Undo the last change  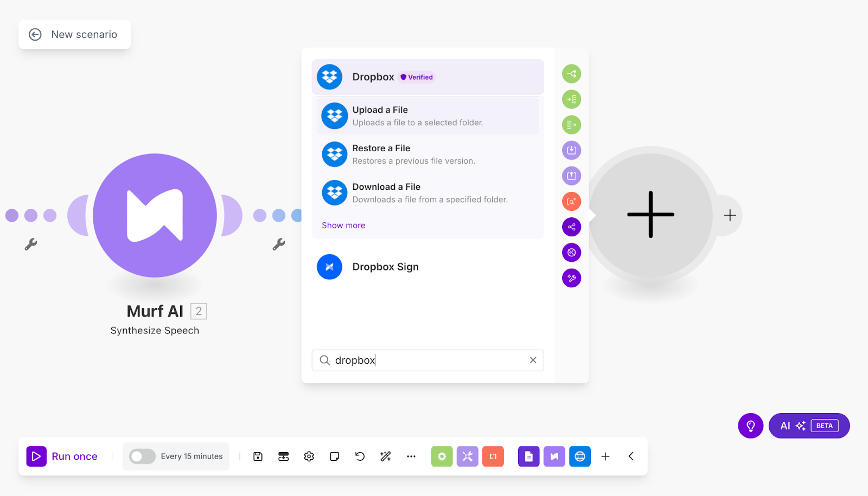click(x=360, y=456)
